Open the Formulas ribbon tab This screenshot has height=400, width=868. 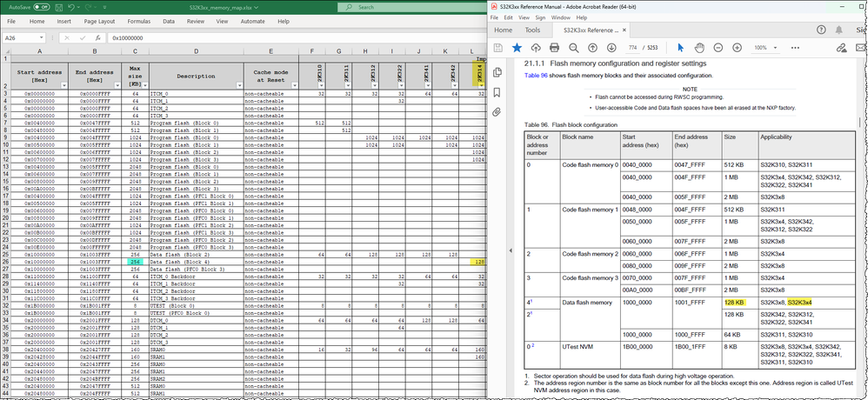(139, 22)
